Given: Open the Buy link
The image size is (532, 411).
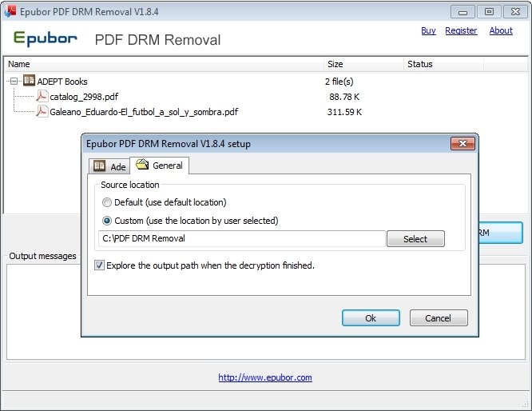Looking at the screenshot, I should (x=428, y=30).
